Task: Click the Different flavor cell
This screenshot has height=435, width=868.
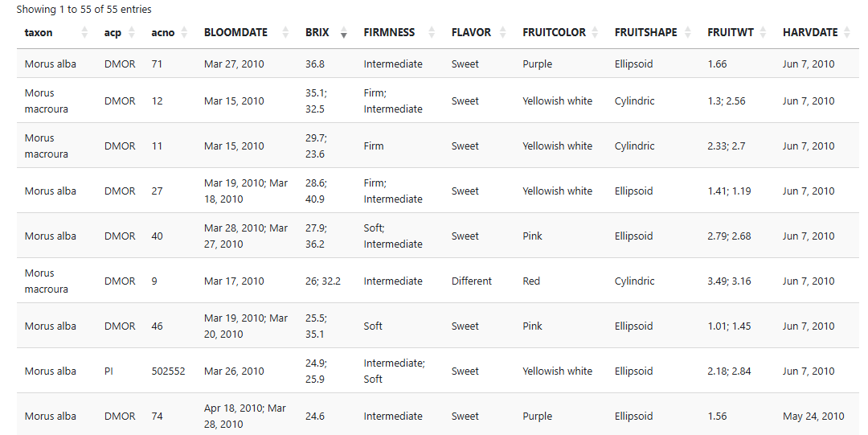Action: 471,281
